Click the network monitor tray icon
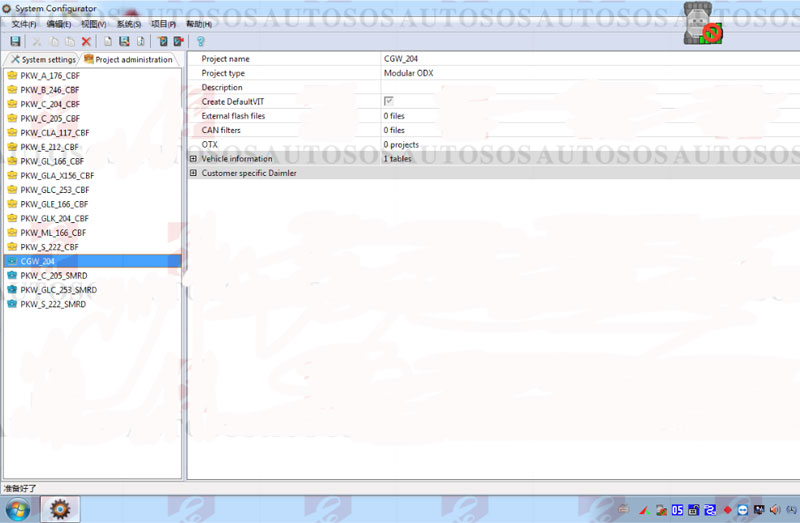 [x=759, y=510]
